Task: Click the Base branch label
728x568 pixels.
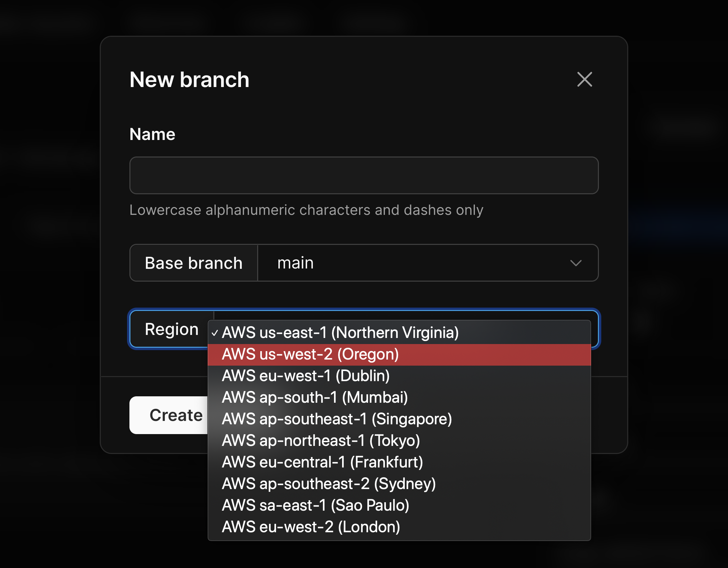Action: (x=194, y=263)
